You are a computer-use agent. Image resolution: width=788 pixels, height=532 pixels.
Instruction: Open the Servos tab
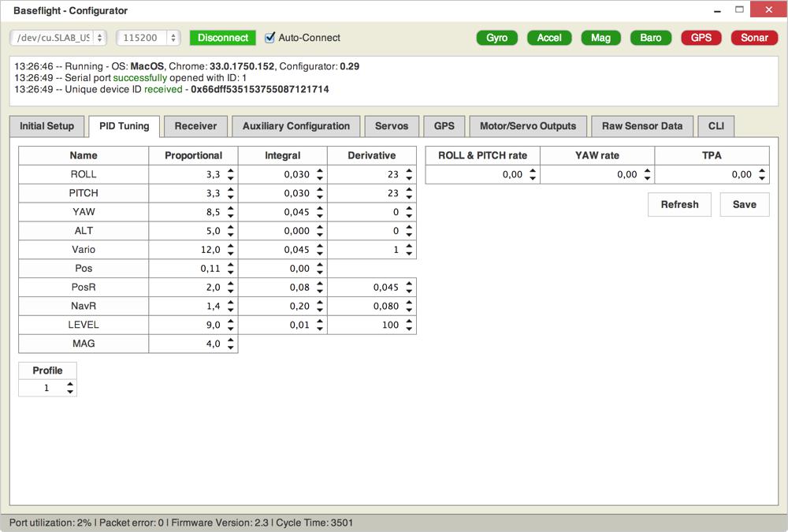tap(392, 126)
